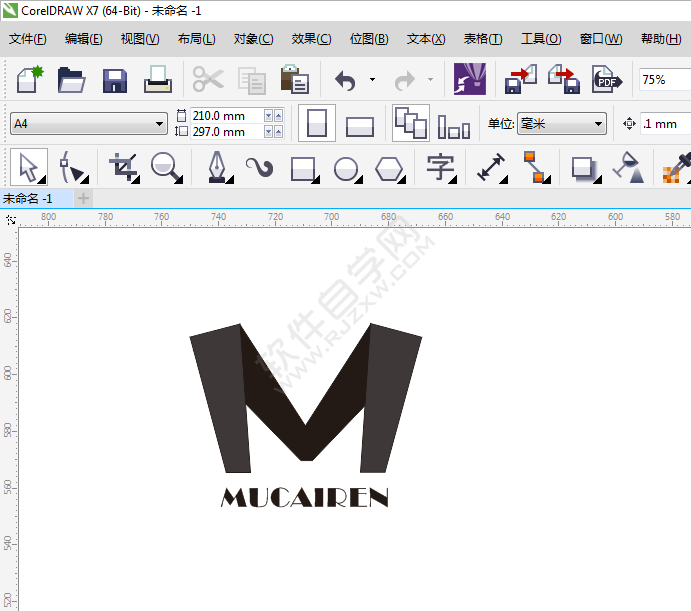The width and height of the screenshot is (691, 611).
Task: Click the Export icon
Action: point(564,79)
